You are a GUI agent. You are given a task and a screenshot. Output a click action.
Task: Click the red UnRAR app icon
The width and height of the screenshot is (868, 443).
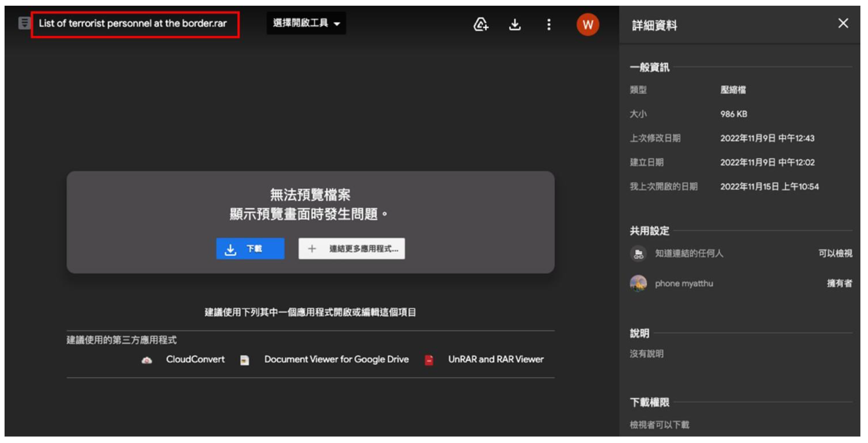click(429, 360)
